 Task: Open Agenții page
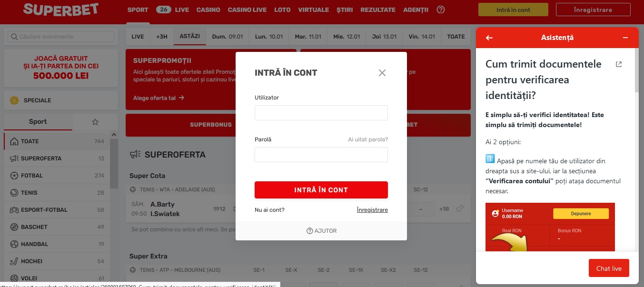point(416,10)
